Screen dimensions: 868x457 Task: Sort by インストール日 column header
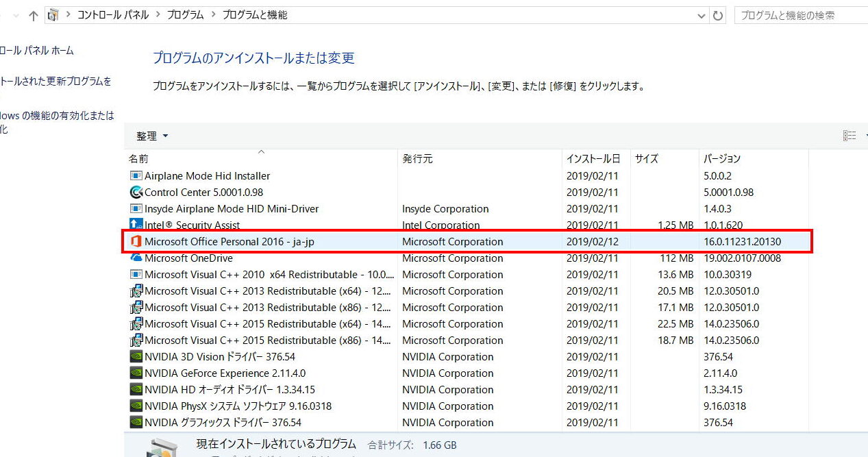pos(596,158)
